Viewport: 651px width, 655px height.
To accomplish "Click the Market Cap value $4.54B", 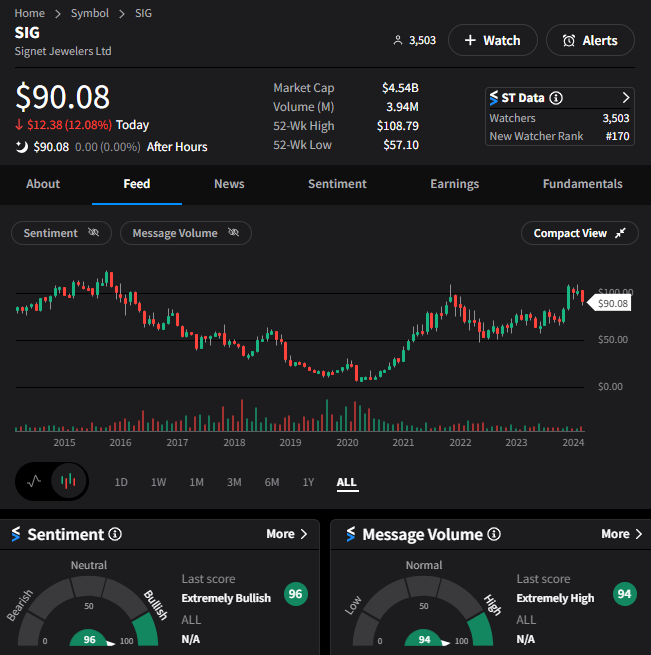I will point(400,88).
